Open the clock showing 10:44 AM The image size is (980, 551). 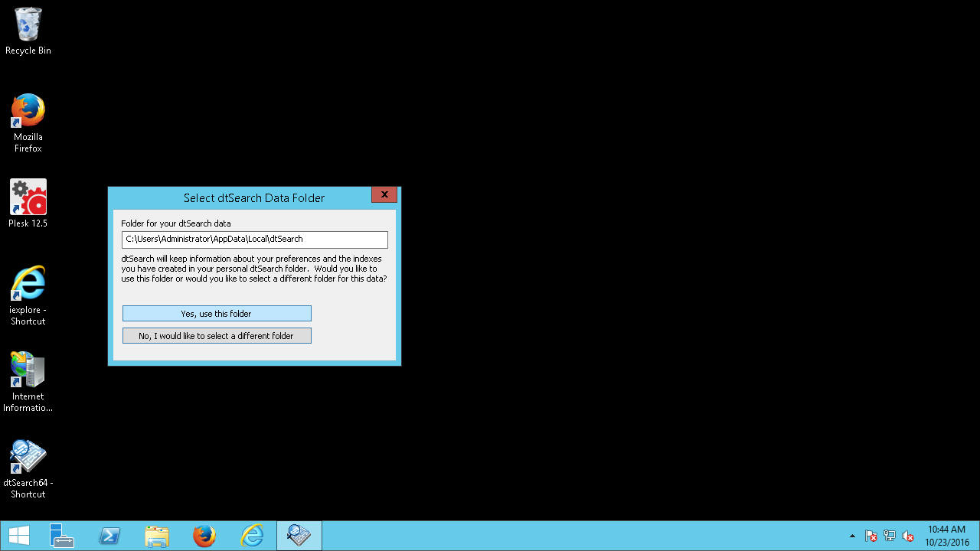pos(946,536)
